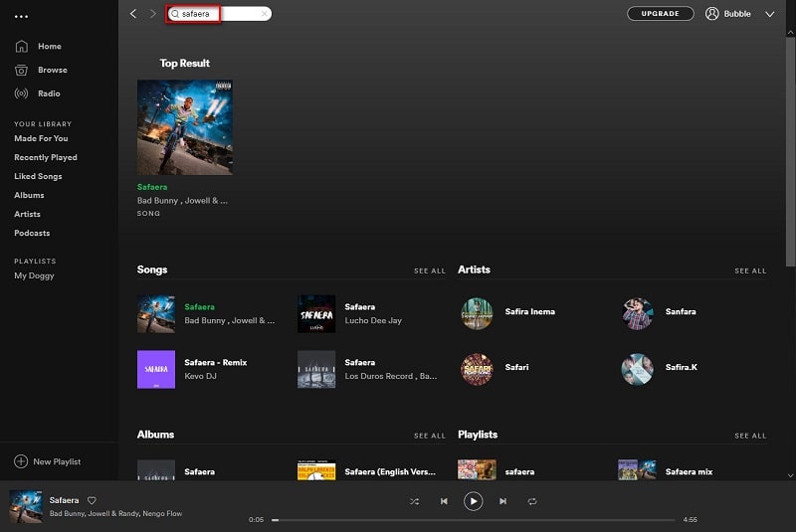
Task: See all Artists results
Action: 750,270
